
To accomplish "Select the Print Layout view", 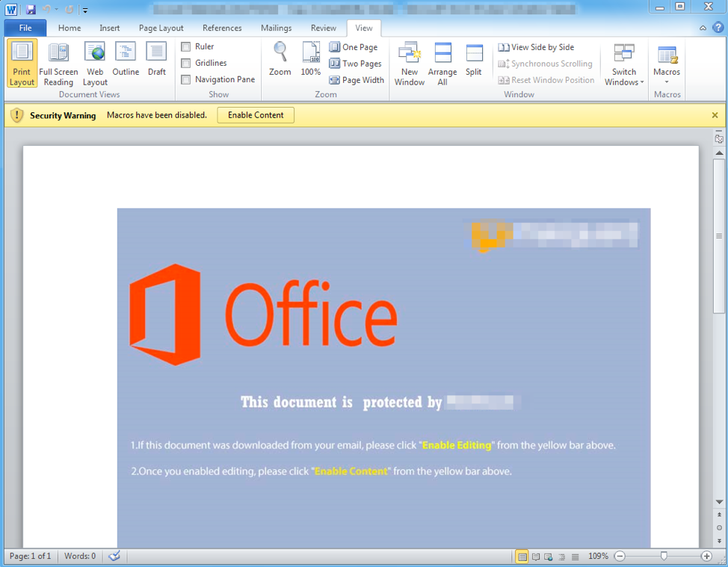I will 22,64.
